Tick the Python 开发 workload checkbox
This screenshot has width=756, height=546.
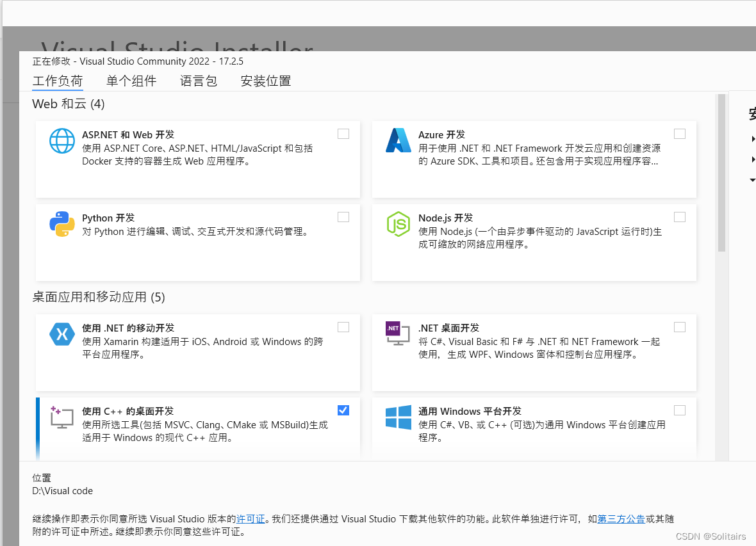coord(343,218)
